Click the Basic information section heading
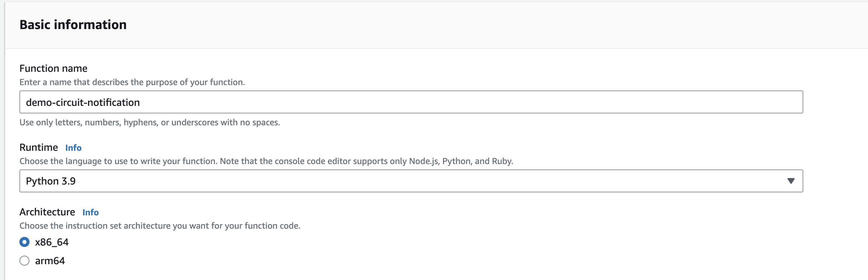Image resolution: width=868 pixels, height=280 pixels. (x=73, y=24)
